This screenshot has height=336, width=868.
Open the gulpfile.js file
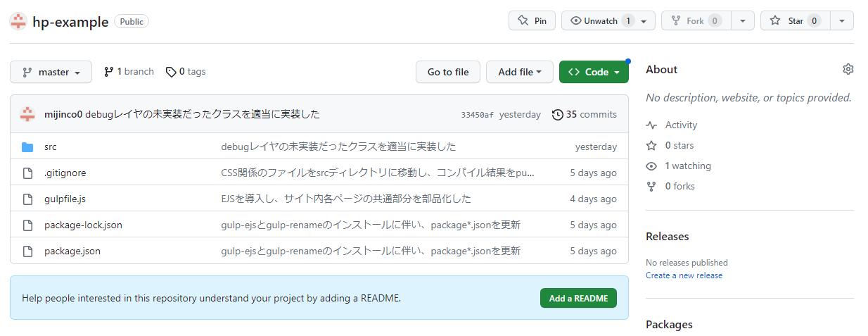[x=65, y=199]
